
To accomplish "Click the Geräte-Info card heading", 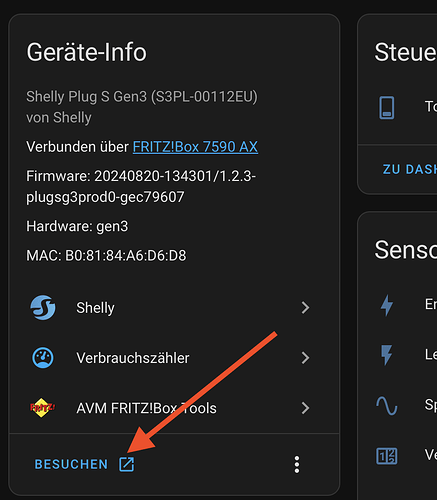I will click(x=86, y=52).
